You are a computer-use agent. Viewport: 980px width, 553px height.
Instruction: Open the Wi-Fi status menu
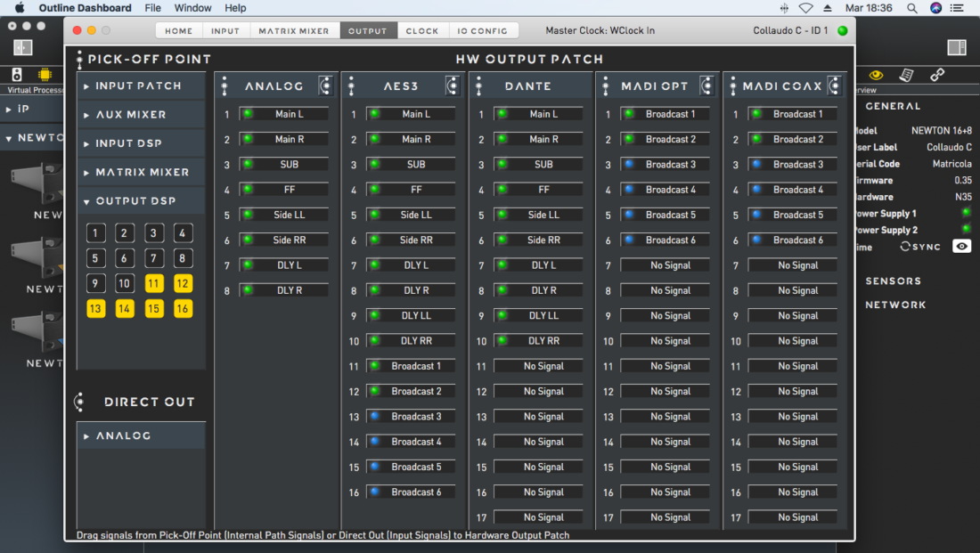[805, 8]
